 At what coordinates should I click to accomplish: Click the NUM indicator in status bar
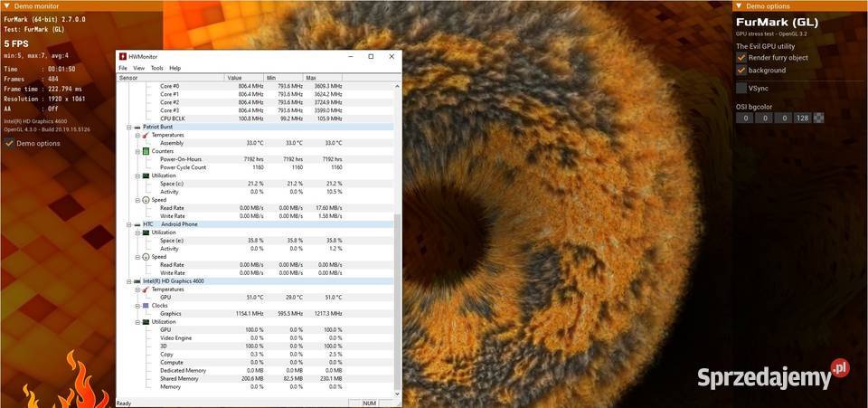click(368, 403)
